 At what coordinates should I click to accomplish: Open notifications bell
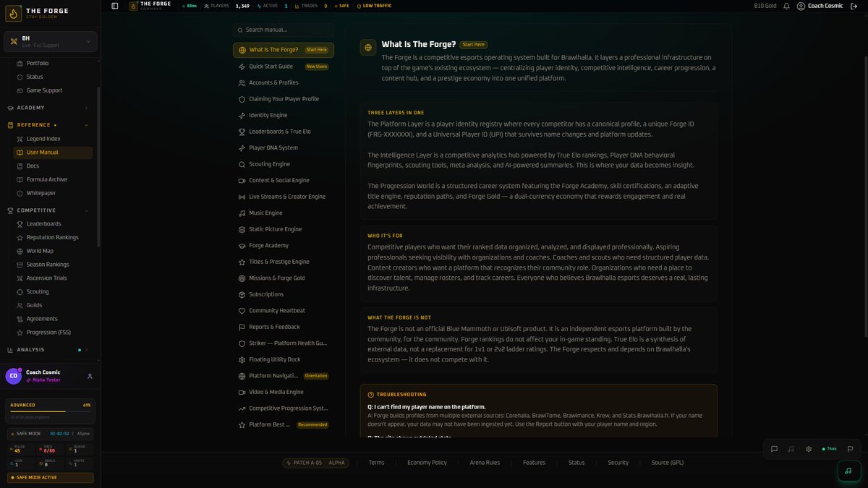tap(786, 6)
